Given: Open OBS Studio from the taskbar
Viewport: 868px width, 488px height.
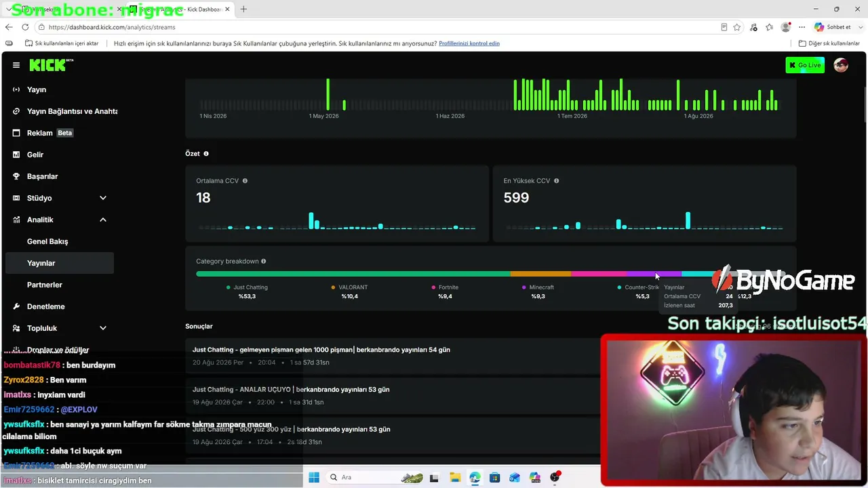Looking at the screenshot, I should click(555, 477).
